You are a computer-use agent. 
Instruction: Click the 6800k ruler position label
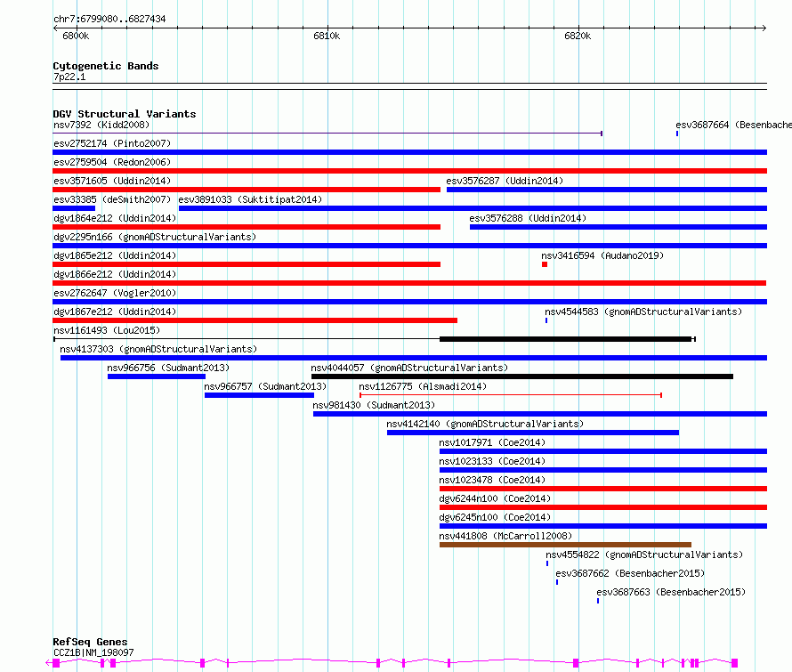76,36
